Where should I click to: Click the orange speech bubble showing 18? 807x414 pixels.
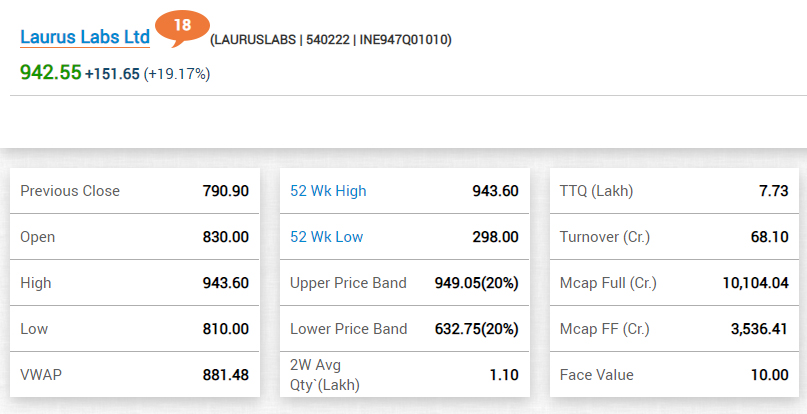[x=183, y=26]
